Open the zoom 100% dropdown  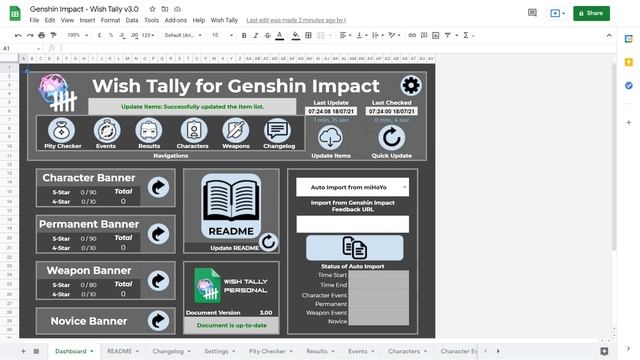[x=77, y=36]
